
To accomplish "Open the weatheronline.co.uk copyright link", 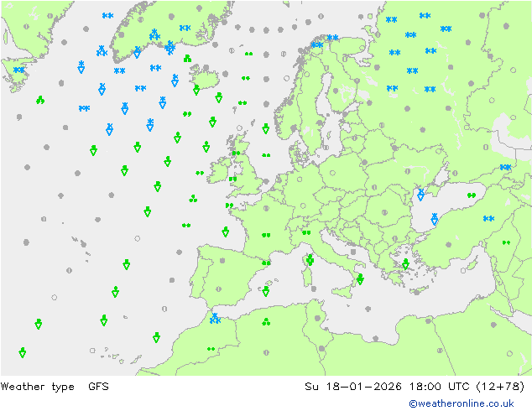I will (x=461, y=403).
